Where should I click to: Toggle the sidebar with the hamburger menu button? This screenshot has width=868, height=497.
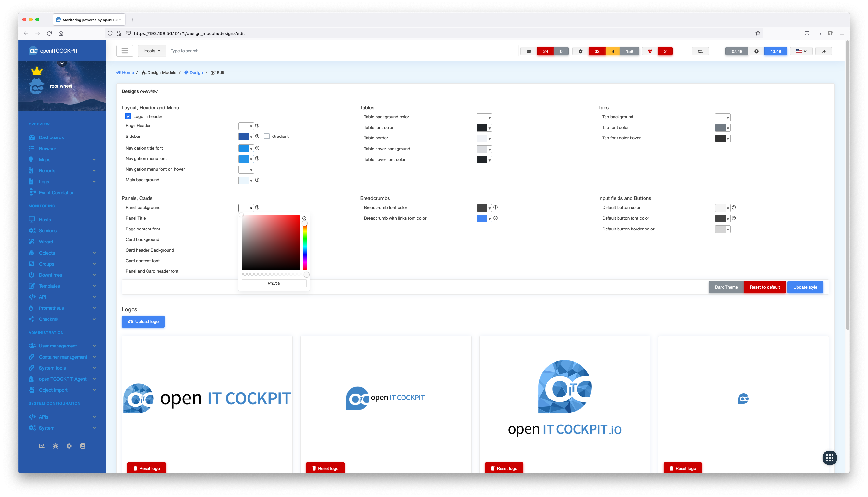pos(124,51)
